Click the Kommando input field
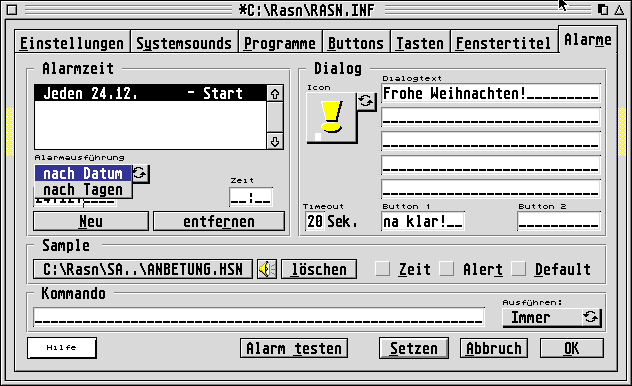The height and width of the screenshot is (386, 632). click(x=259, y=318)
